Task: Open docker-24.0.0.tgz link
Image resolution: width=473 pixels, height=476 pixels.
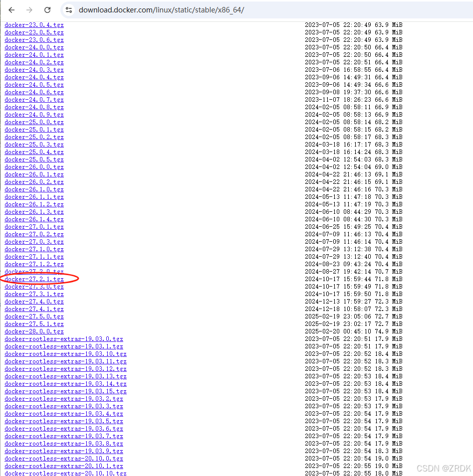Action: 34,47
